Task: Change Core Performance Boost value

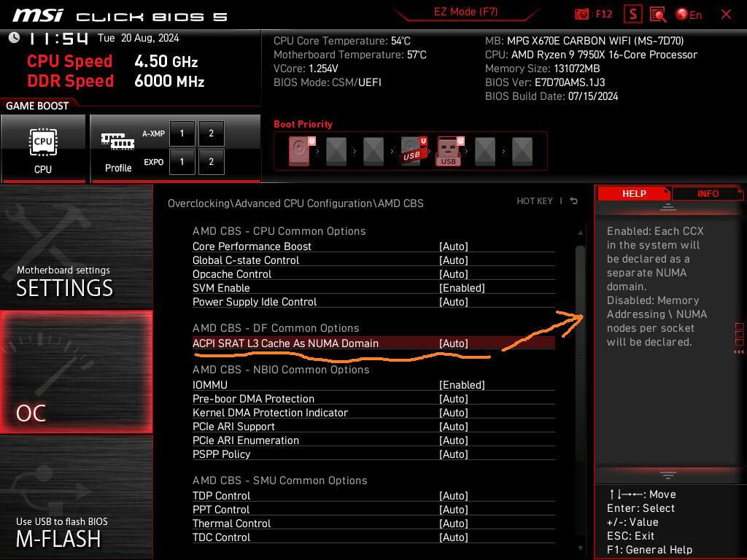Action: 453,246
